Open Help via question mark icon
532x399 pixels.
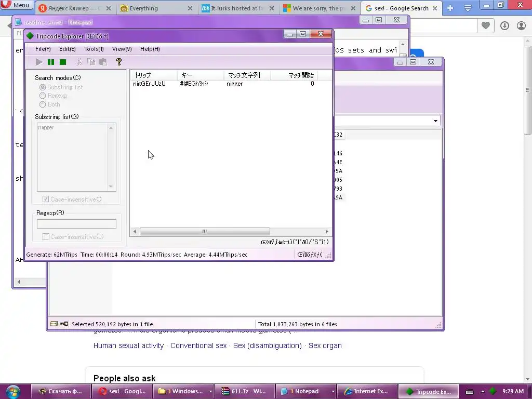119,62
